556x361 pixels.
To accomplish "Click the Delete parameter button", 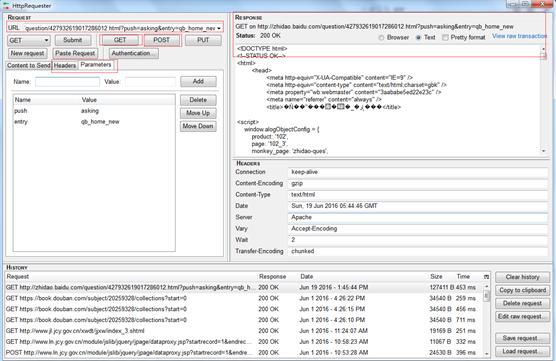I will [198, 100].
